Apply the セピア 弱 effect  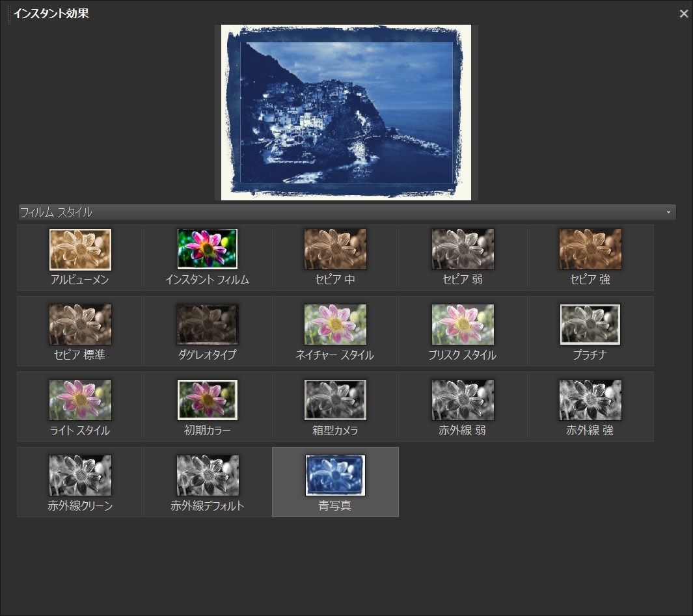click(462, 257)
